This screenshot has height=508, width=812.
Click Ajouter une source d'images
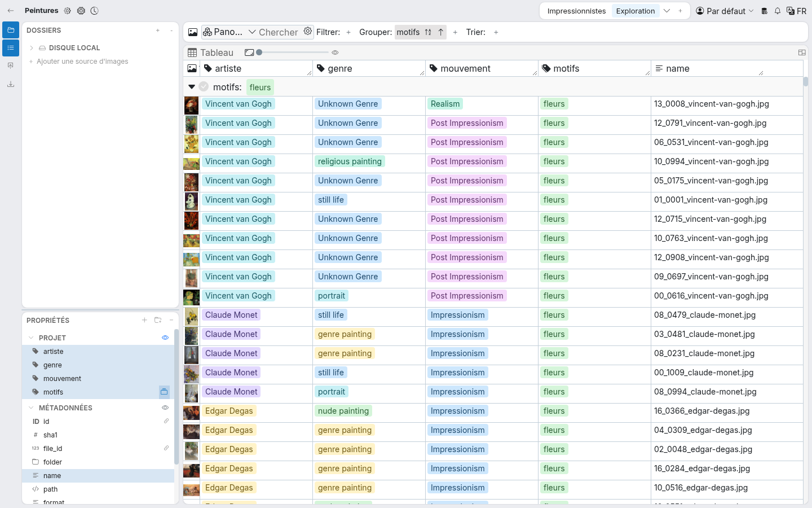point(82,62)
